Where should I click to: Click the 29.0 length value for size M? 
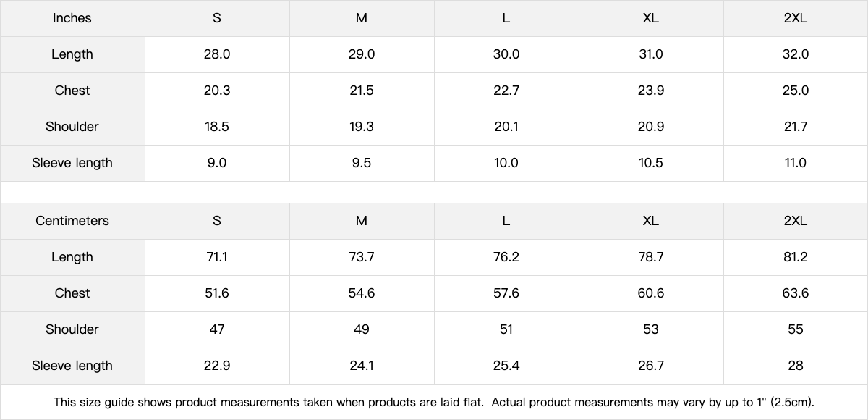(362, 54)
